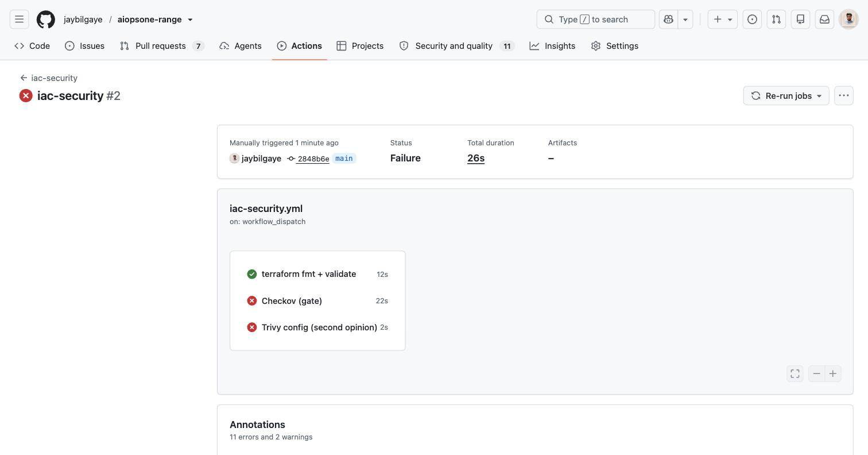This screenshot has width=868, height=455.
Task: Open the terraform fmt + validate job
Action: tap(317, 274)
